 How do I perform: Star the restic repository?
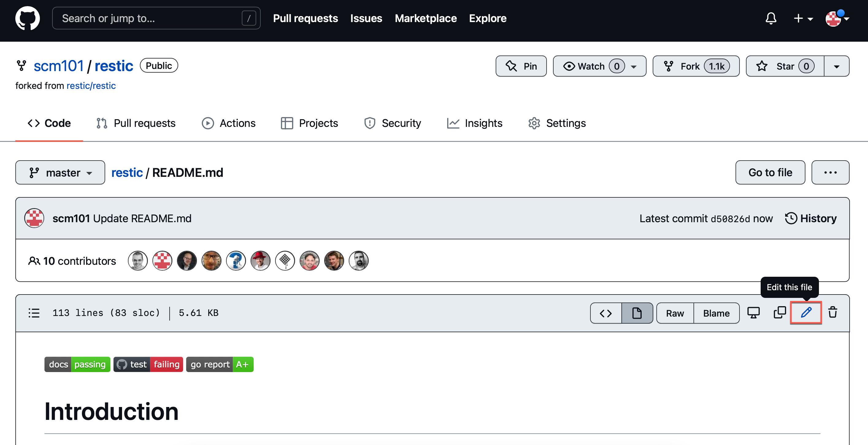tap(785, 66)
